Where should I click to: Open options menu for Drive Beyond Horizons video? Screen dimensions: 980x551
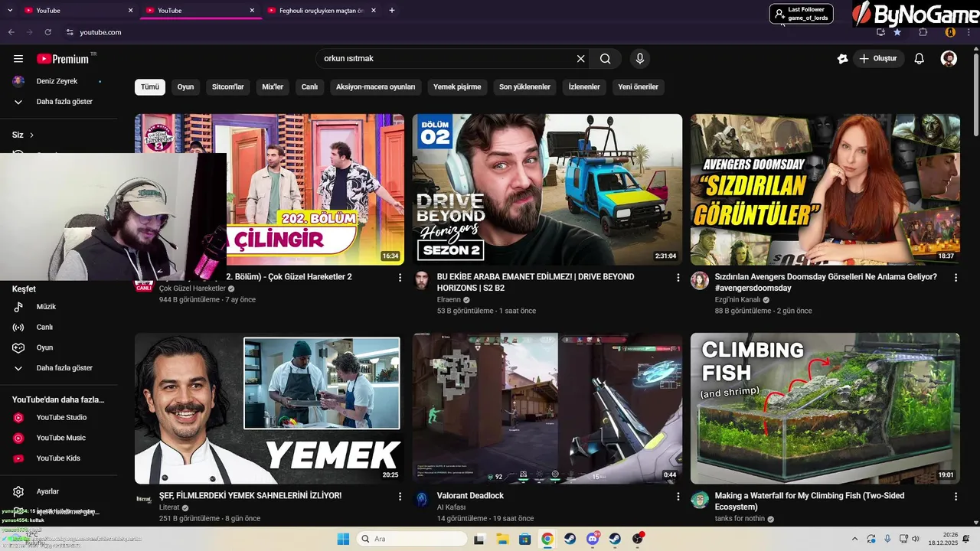(x=678, y=277)
